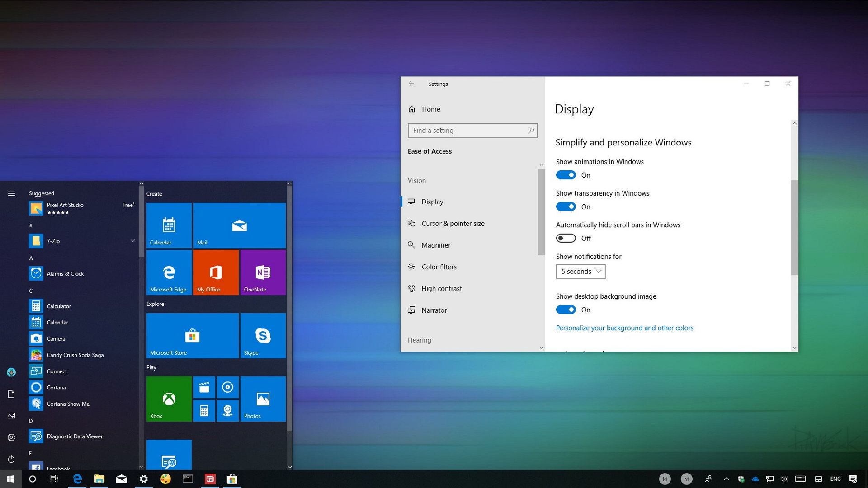
Task: Open Personalize your background and other colors link
Action: [624, 328]
